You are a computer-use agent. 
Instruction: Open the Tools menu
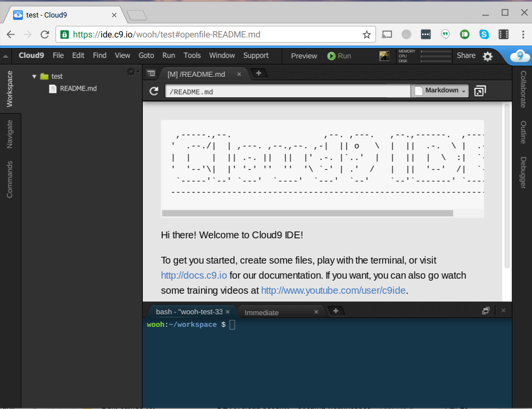[x=192, y=56]
